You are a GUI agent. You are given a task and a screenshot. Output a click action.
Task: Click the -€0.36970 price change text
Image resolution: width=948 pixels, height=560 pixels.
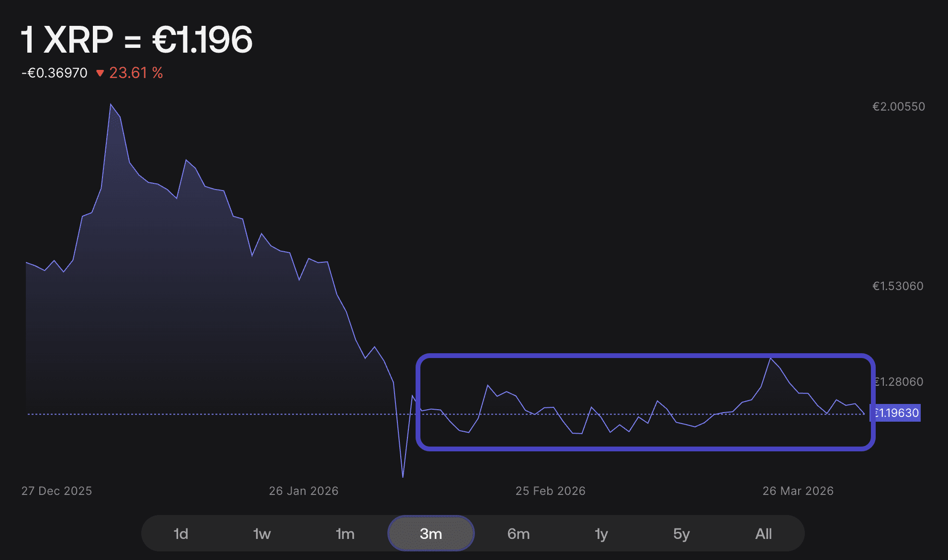(55, 73)
